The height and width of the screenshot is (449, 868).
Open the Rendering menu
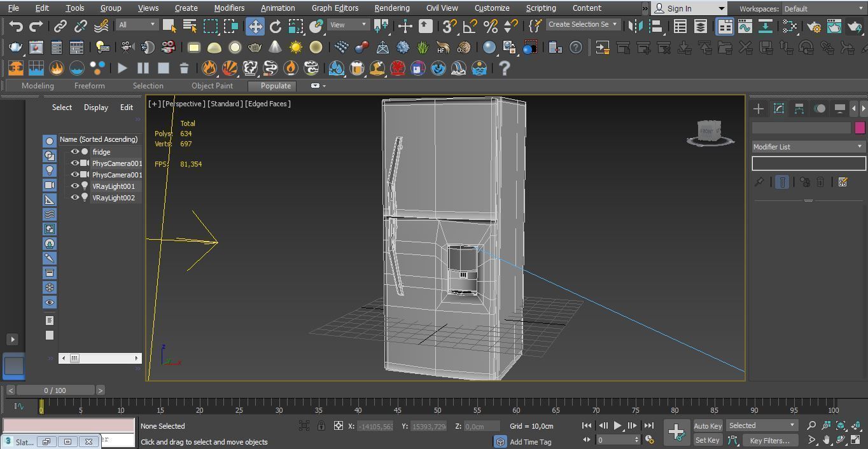click(x=392, y=8)
